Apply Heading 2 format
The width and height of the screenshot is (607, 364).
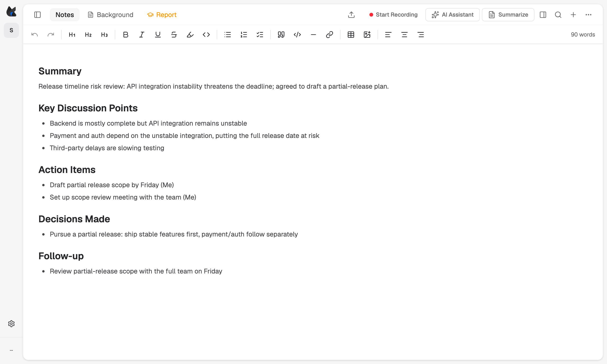click(x=88, y=35)
